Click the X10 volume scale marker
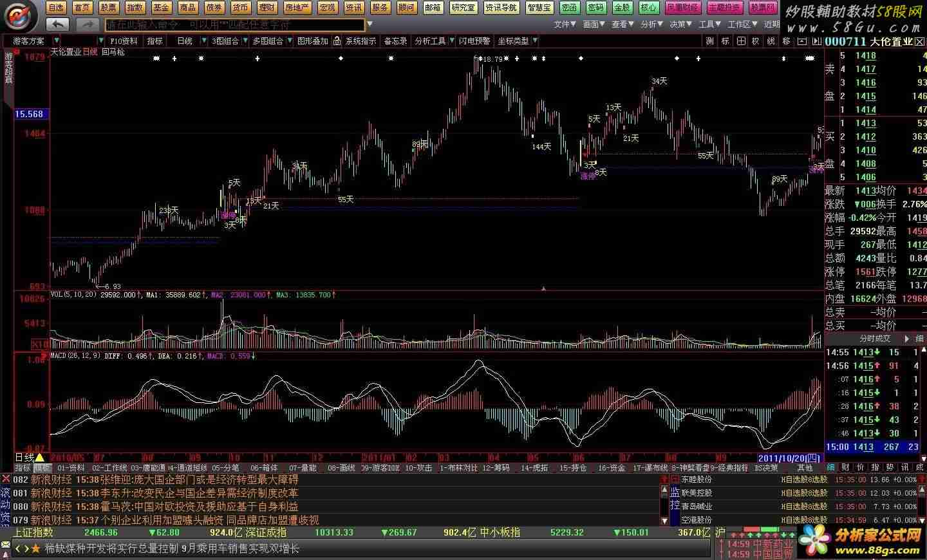This screenshot has width=927, height=560. click(x=40, y=345)
